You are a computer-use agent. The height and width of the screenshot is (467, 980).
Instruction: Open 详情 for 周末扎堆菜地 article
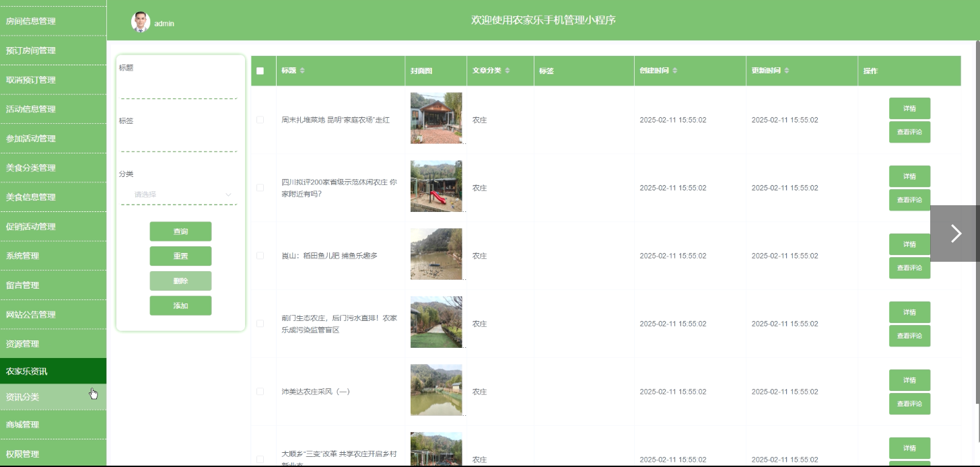point(909,108)
